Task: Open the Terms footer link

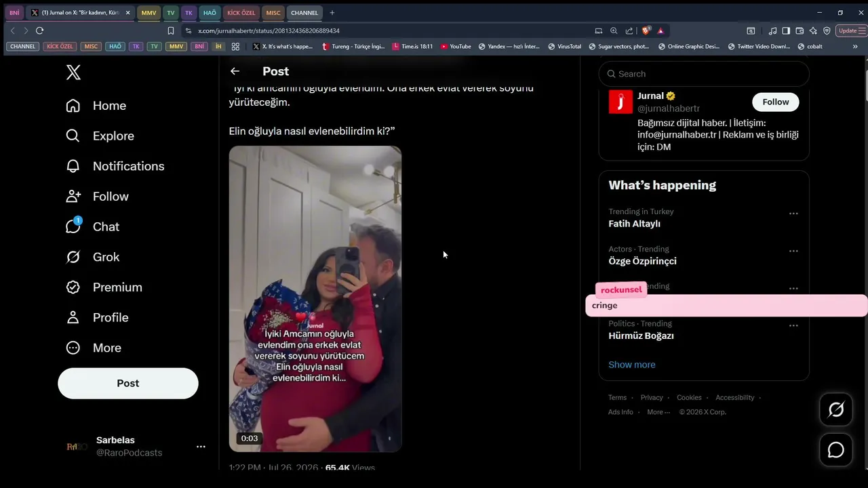Action: pyautogui.click(x=617, y=398)
